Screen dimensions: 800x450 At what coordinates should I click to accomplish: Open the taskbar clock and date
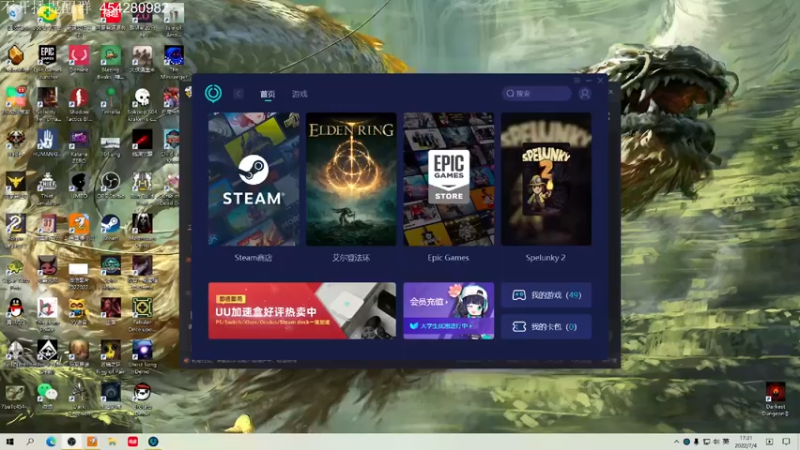click(746, 442)
